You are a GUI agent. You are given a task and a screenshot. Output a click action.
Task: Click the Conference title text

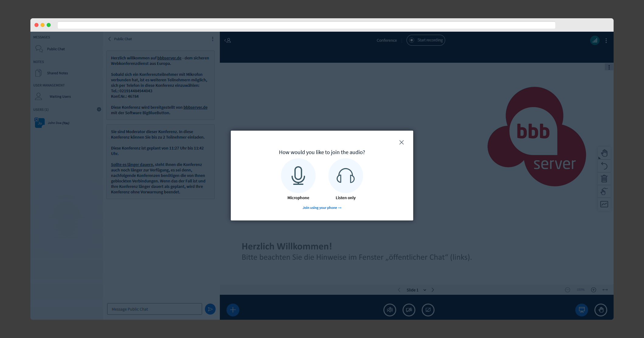(x=387, y=40)
